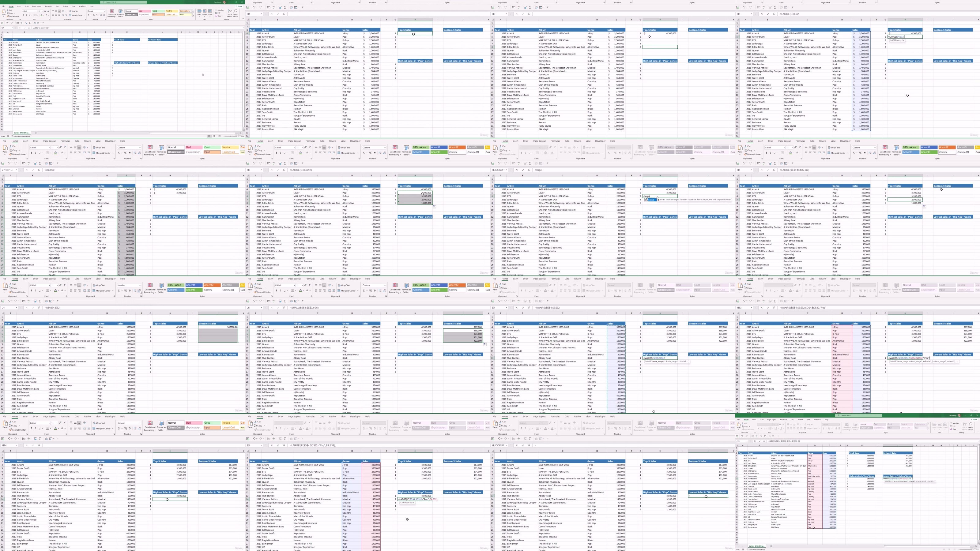980x551 pixels.
Task: Open the Developer tab in the H14 frame
Action: pyautogui.click(x=110, y=416)
